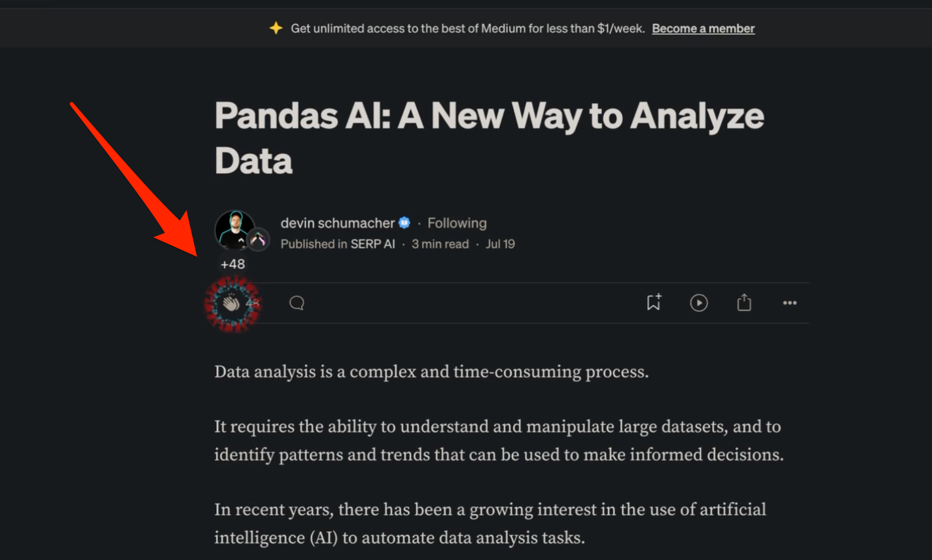The width and height of the screenshot is (932, 560).
Task: Click the 3 min read label
Action: 440,244
